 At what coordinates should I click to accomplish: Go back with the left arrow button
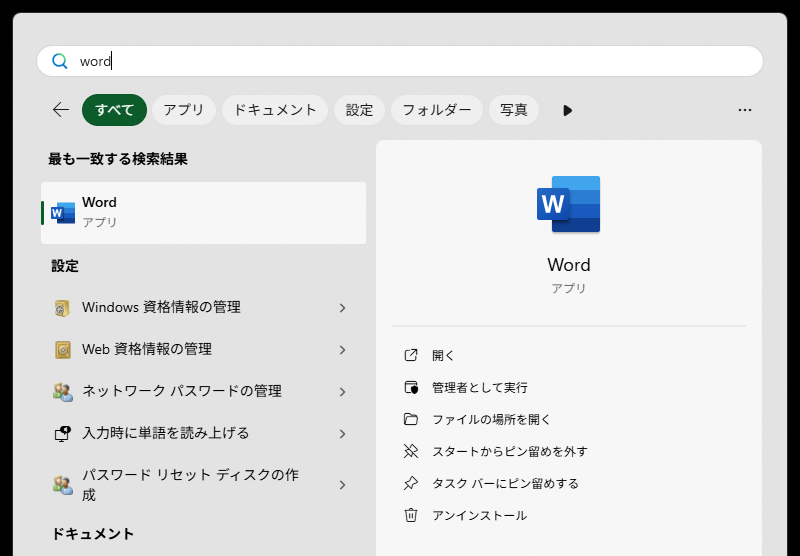point(61,110)
